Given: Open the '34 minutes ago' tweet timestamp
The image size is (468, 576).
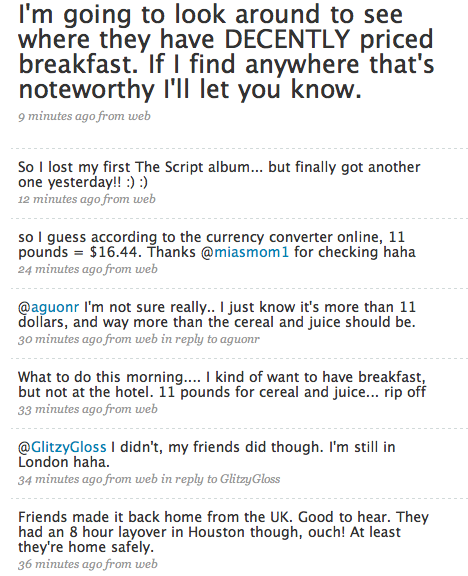Looking at the screenshot, I should tap(61, 479).
